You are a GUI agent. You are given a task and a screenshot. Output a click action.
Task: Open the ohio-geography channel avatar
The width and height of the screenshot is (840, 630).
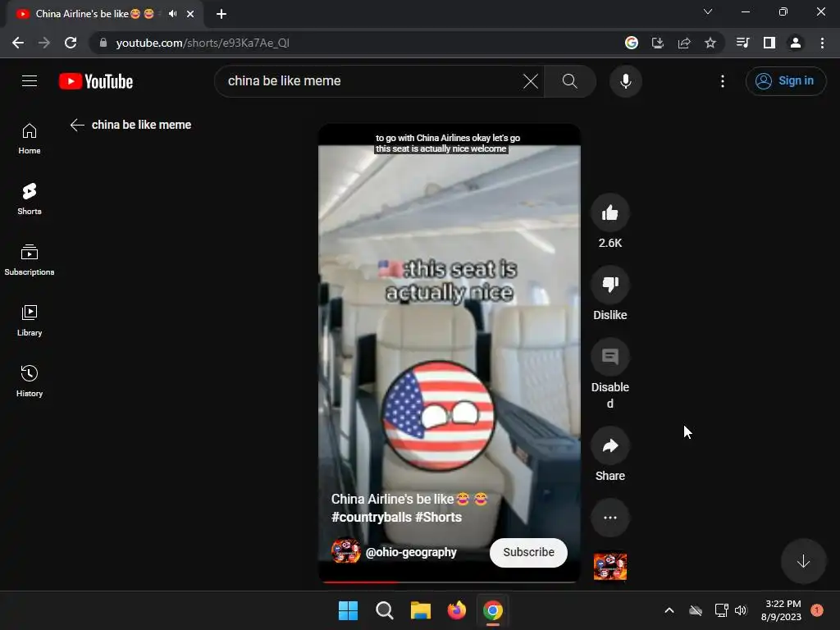pos(345,551)
